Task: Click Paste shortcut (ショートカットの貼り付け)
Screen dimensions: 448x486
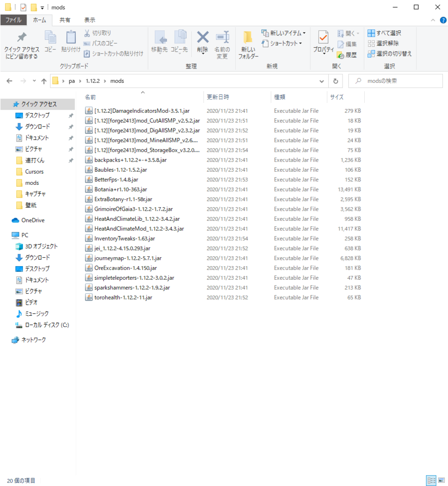Action: (x=114, y=54)
